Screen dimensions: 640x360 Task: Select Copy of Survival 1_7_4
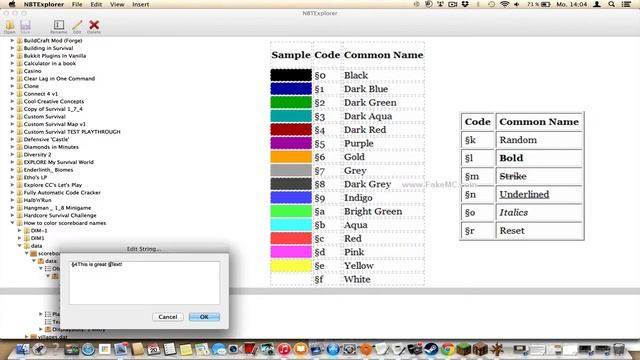[53, 109]
